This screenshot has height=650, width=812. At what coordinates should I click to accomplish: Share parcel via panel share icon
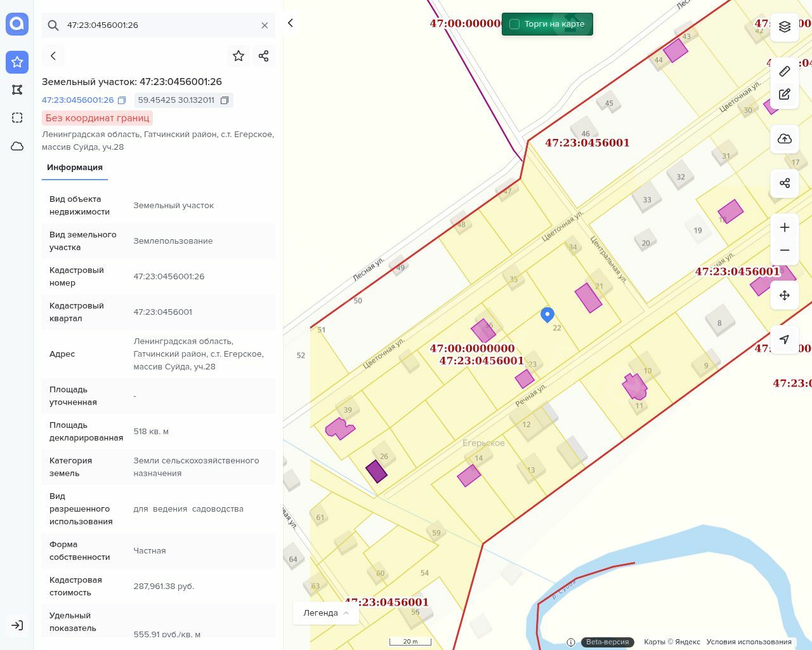click(264, 56)
